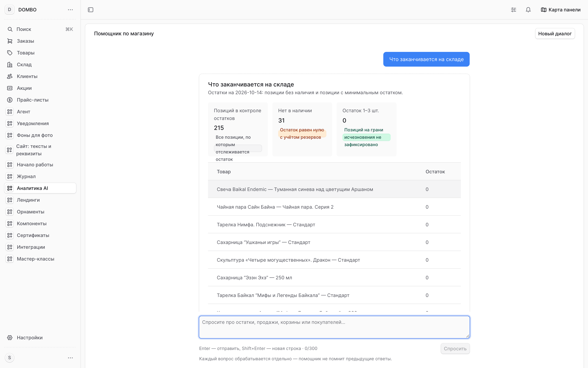
Task: Open Лендинги section
Action: 40,200
